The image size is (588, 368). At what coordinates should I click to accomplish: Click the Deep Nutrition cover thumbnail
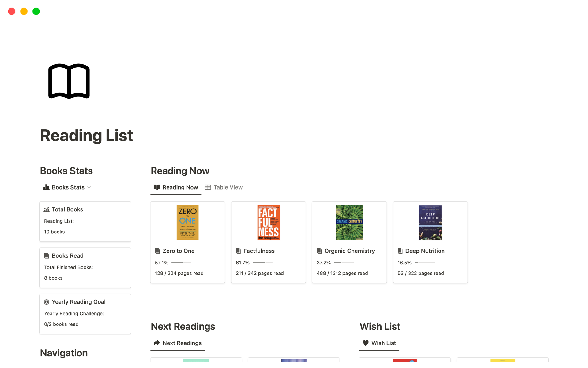point(430,222)
